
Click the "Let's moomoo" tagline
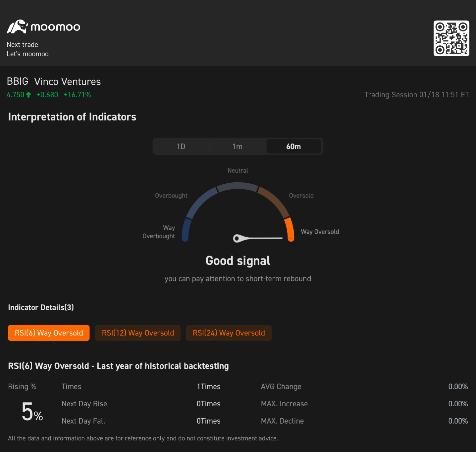click(28, 54)
